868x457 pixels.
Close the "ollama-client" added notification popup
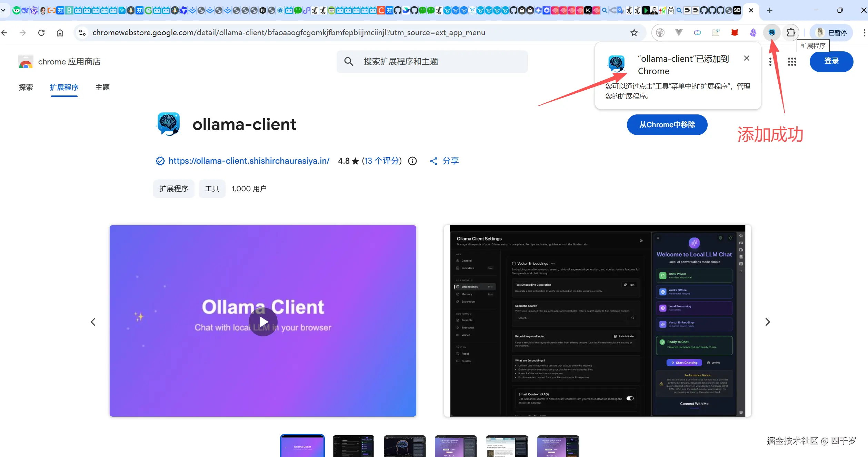[x=747, y=58]
